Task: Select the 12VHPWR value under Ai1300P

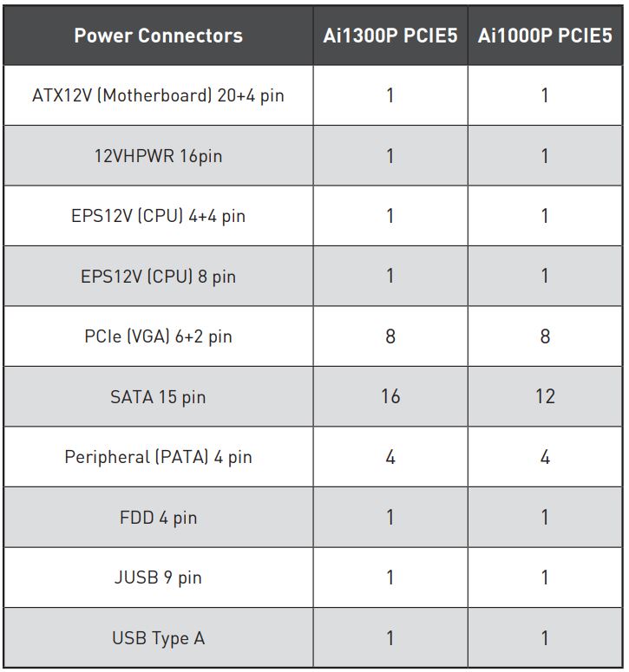Action: tap(390, 156)
